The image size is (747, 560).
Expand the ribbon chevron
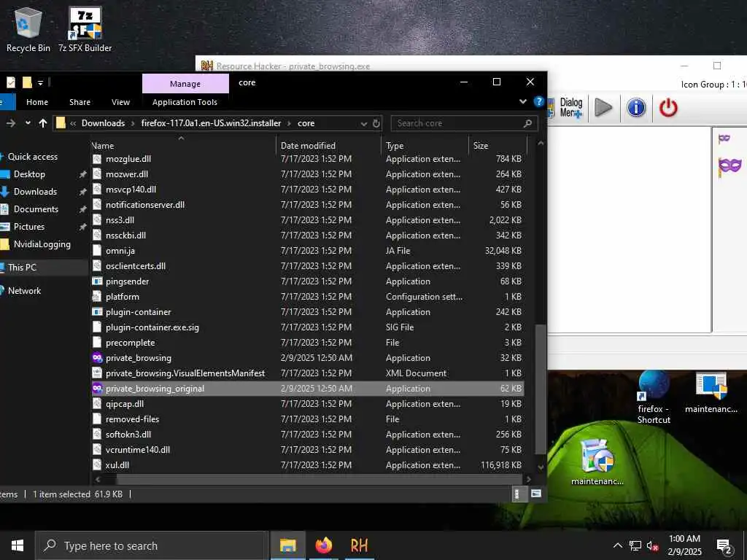coord(523,101)
